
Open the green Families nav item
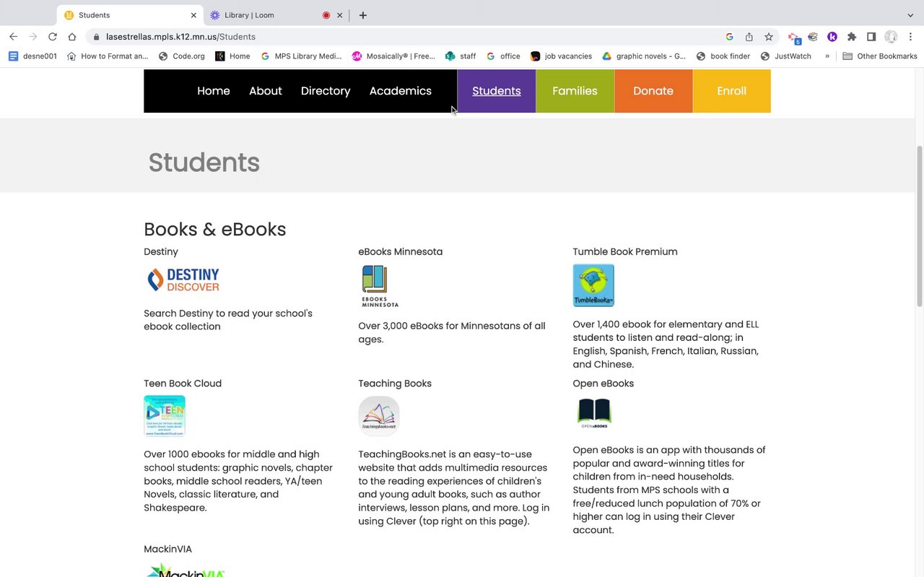(x=575, y=91)
